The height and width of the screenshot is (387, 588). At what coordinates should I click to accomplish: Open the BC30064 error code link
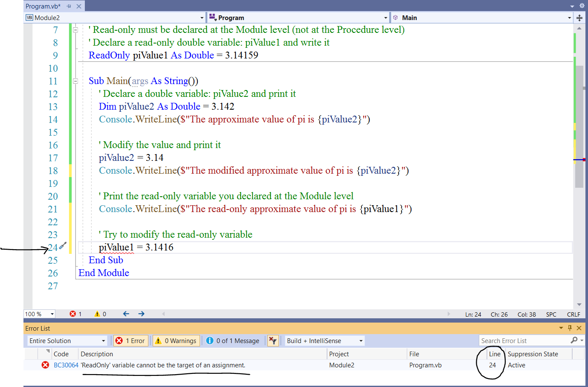click(66, 365)
